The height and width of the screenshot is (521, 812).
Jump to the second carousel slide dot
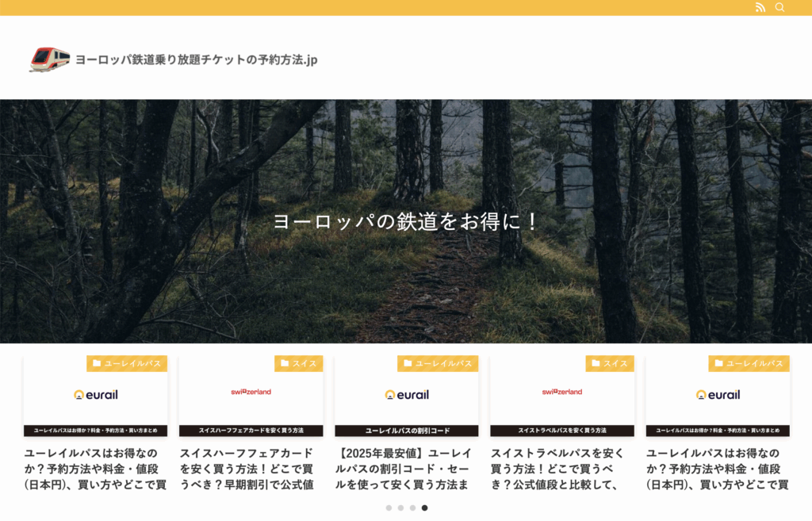[400, 508]
